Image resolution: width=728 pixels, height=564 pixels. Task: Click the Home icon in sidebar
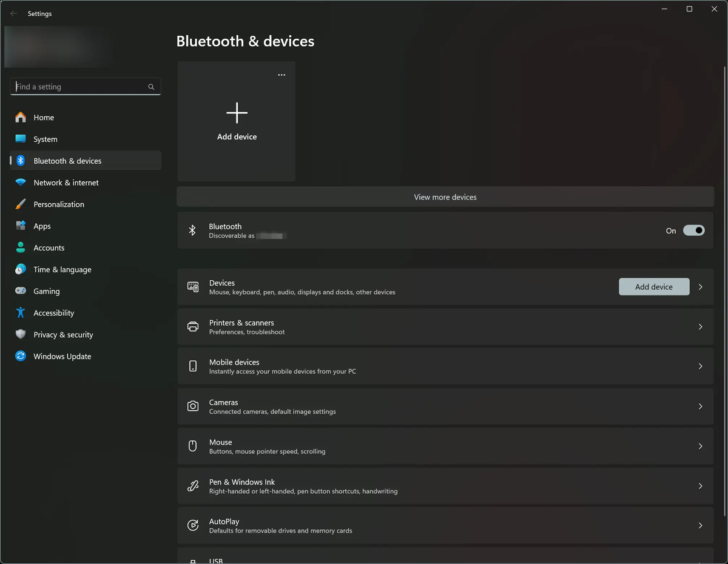[21, 117]
